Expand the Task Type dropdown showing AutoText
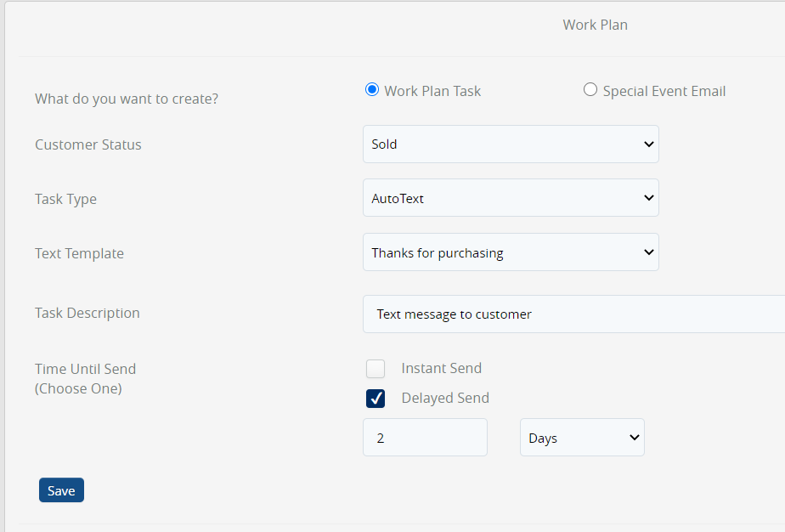Image resolution: width=785 pixels, height=532 pixels. [x=510, y=198]
